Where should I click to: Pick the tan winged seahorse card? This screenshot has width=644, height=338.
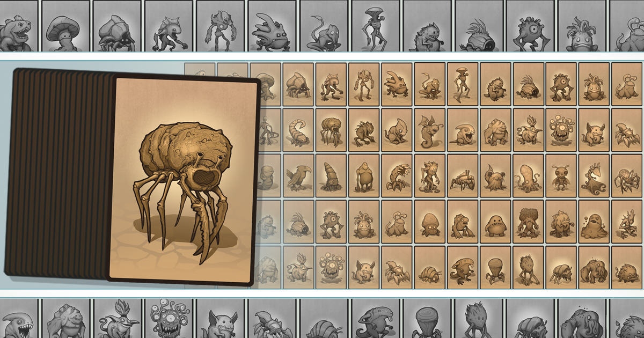pos(430,130)
